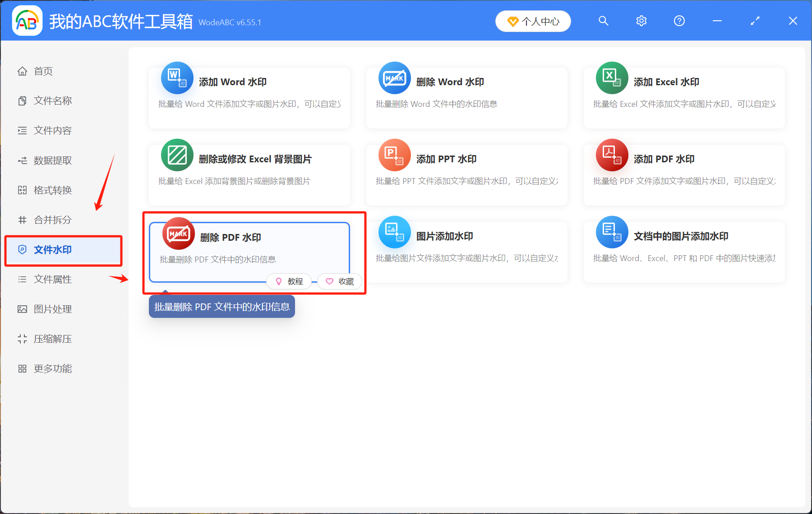Open help via the question mark icon
Image resolution: width=812 pixels, height=514 pixels.
point(679,21)
